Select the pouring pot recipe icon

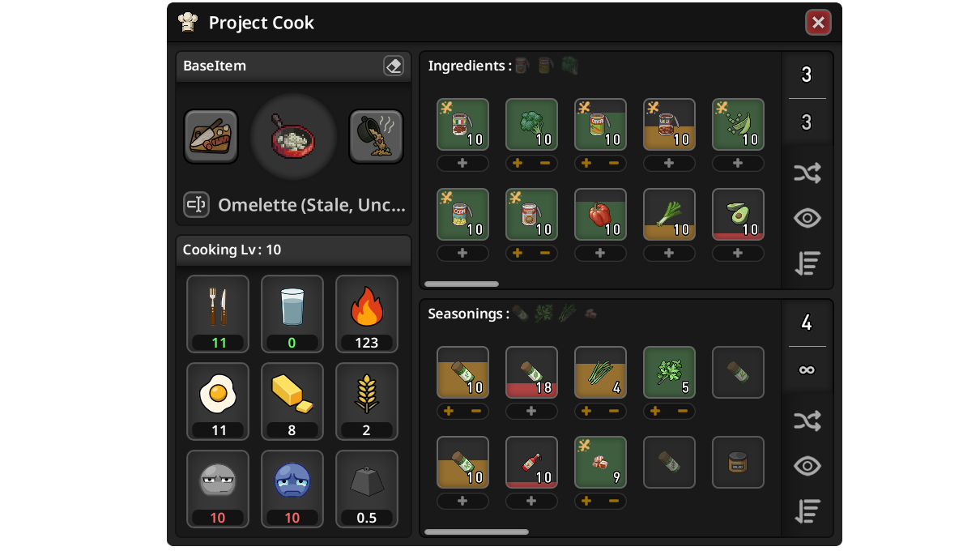(376, 137)
